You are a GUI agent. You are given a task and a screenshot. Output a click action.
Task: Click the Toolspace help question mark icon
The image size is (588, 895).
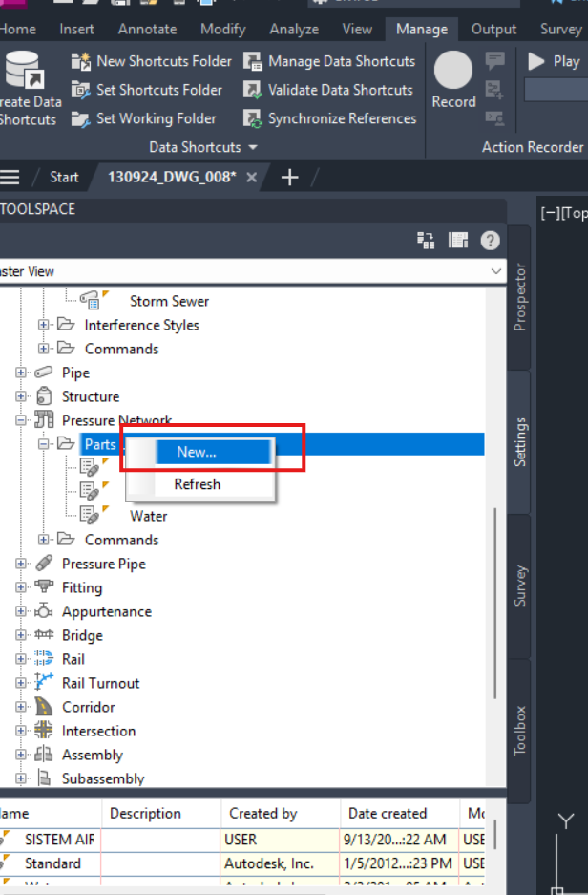(x=490, y=241)
